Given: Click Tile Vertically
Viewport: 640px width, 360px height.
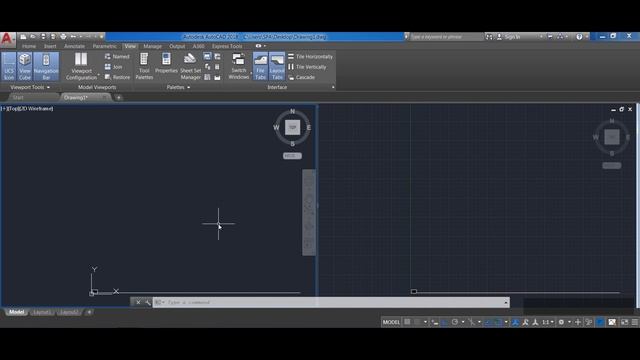Looking at the screenshot, I should click(307, 67).
